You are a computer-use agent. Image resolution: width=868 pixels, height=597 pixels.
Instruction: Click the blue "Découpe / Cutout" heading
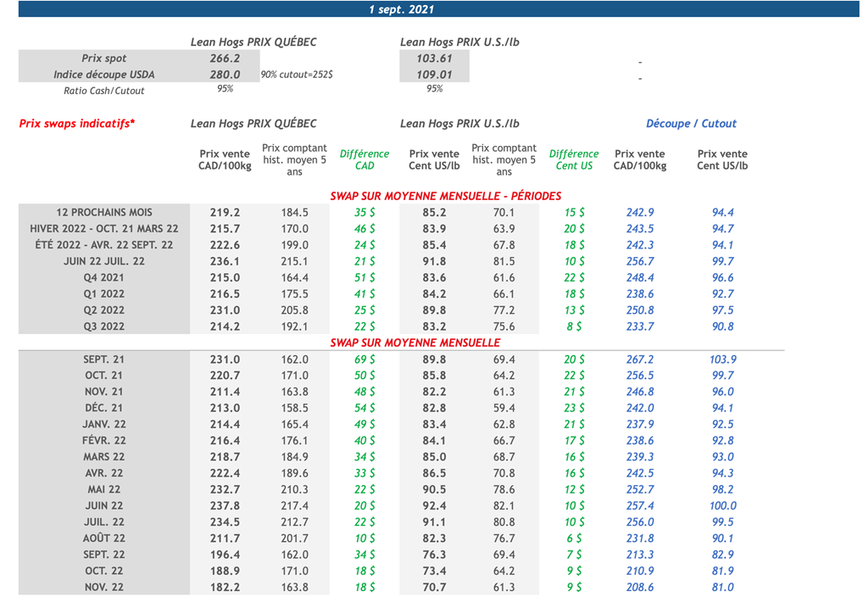pyautogui.click(x=691, y=124)
